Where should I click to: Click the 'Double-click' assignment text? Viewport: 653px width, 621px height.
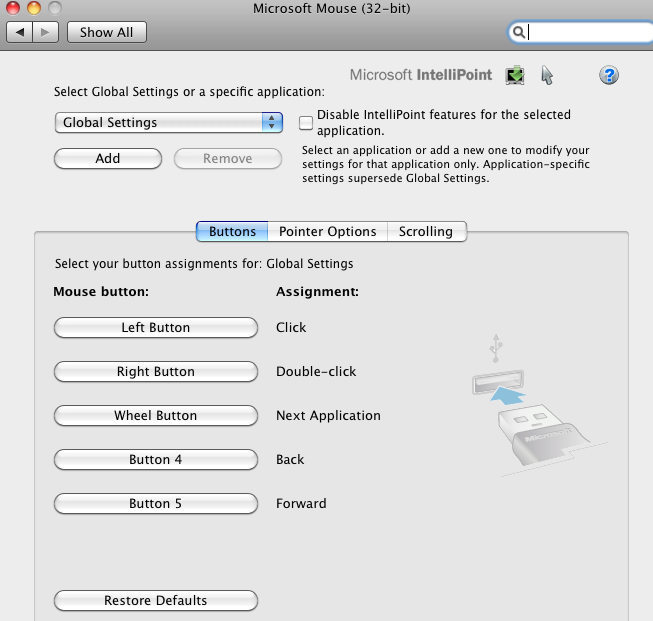point(316,372)
